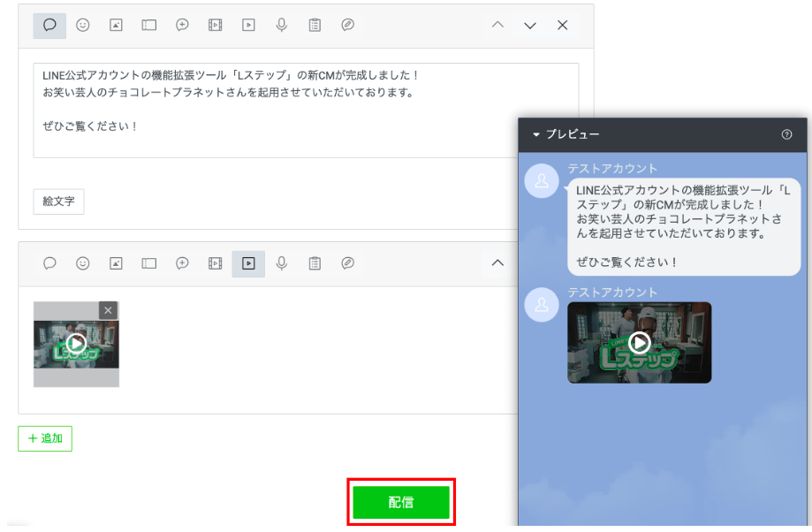
Task: Click the video thumbnail in the message block
Action: (75, 345)
